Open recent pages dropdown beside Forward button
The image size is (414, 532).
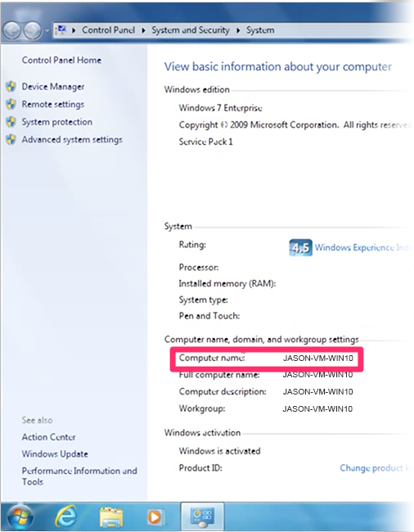point(47,31)
